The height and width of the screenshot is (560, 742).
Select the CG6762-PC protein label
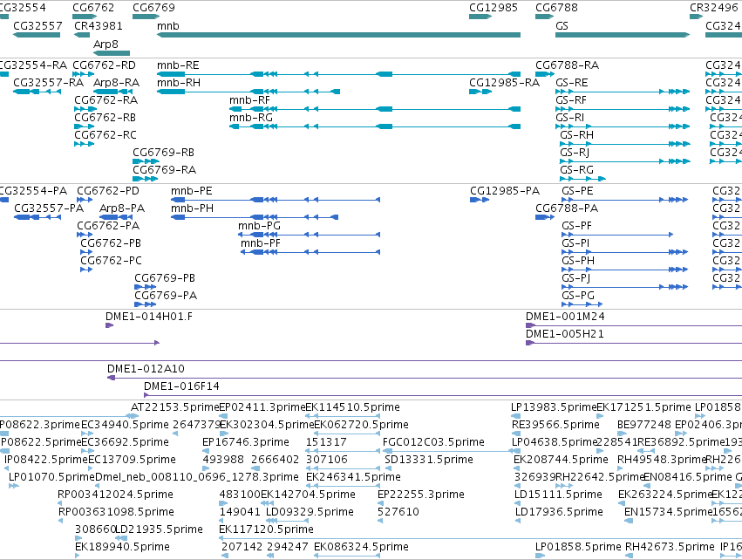click(112, 261)
